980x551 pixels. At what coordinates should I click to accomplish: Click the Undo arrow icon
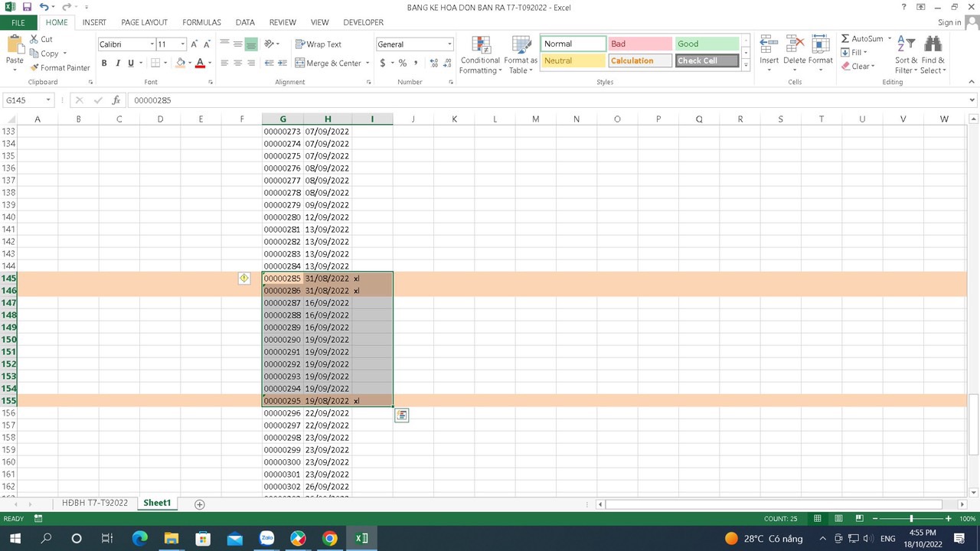[x=44, y=7]
